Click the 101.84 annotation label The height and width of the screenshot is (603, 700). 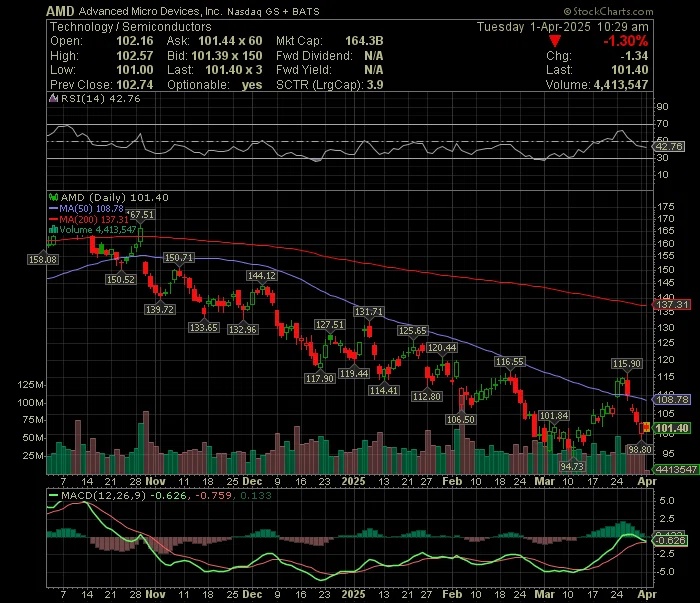tap(554, 416)
